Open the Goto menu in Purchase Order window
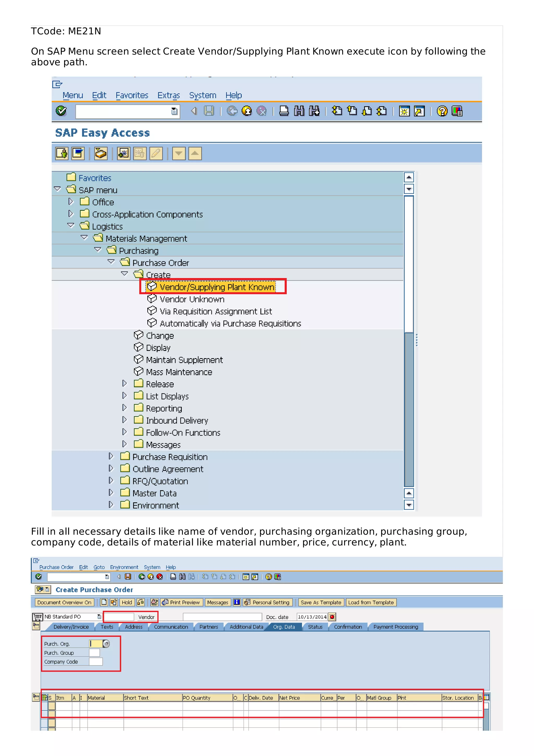The width and height of the screenshot is (534, 756). point(99,567)
